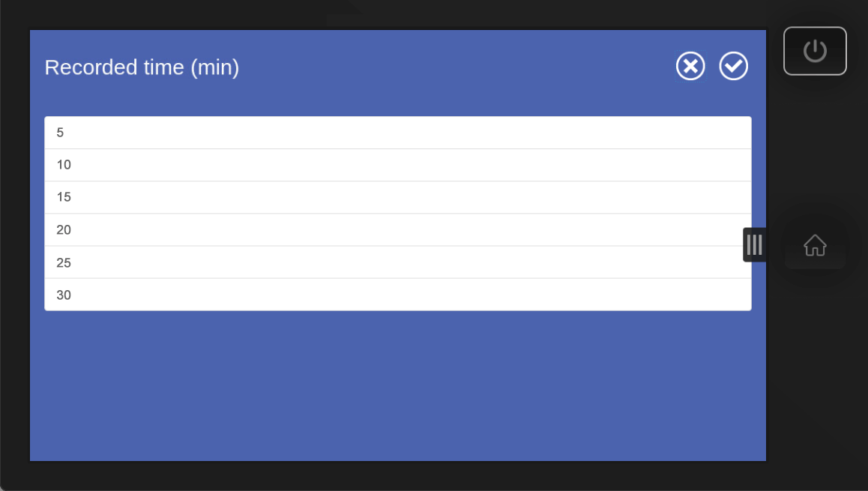Click the three-bar side panel handle
This screenshot has width=868, height=491.
click(x=754, y=245)
